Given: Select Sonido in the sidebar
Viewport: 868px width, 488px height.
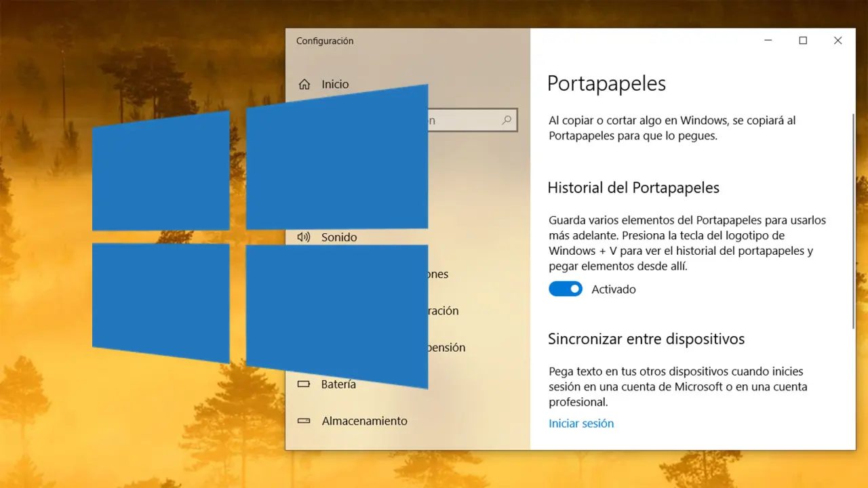Looking at the screenshot, I should [339, 237].
